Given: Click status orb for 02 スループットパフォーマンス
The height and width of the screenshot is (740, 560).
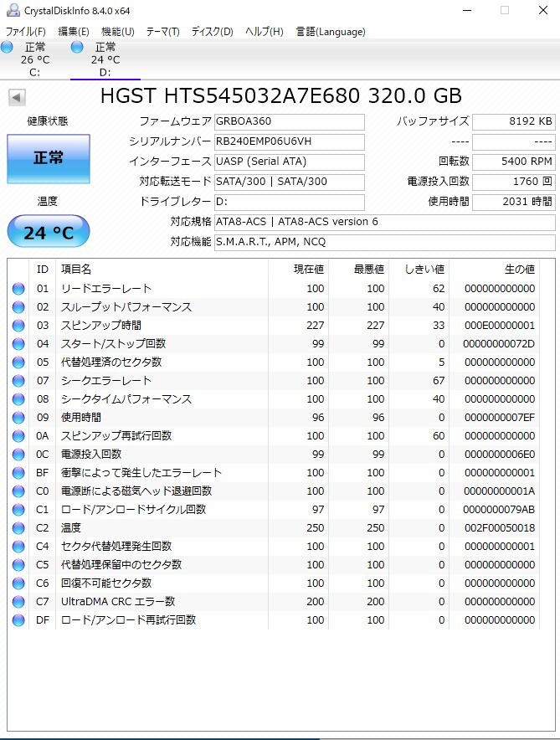Looking at the screenshot, I should 18,307.
